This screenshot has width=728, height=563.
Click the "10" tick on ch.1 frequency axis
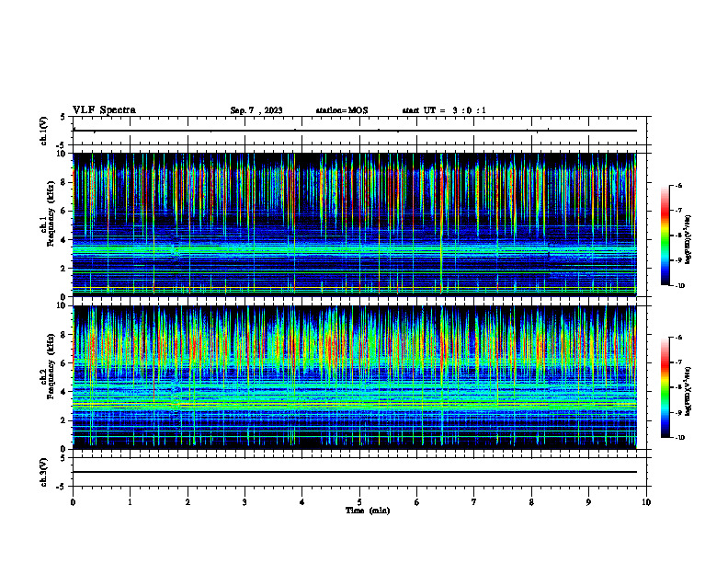pyautogui.click(x=63, y=154)
